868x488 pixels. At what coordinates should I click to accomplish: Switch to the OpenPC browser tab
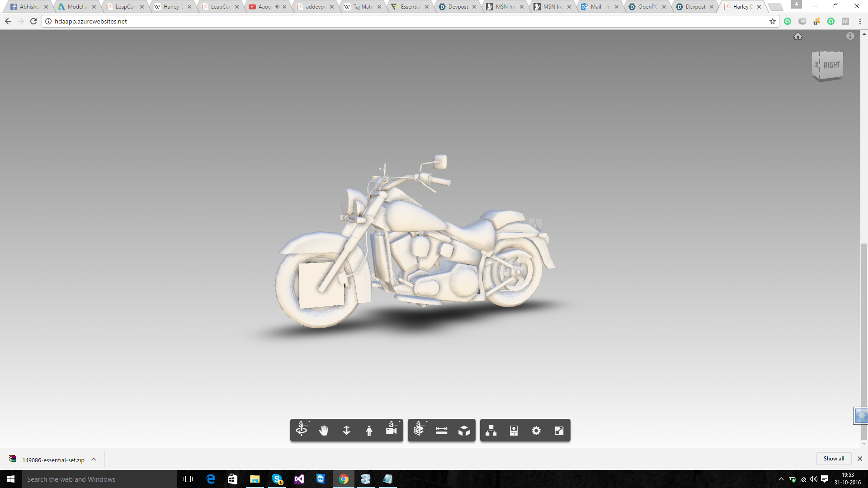647,7
